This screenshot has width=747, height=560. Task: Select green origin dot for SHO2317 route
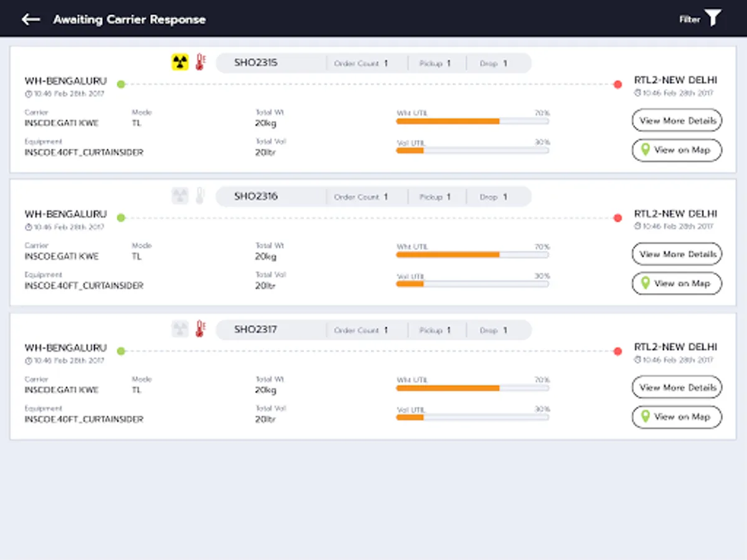tap(121, 351)
